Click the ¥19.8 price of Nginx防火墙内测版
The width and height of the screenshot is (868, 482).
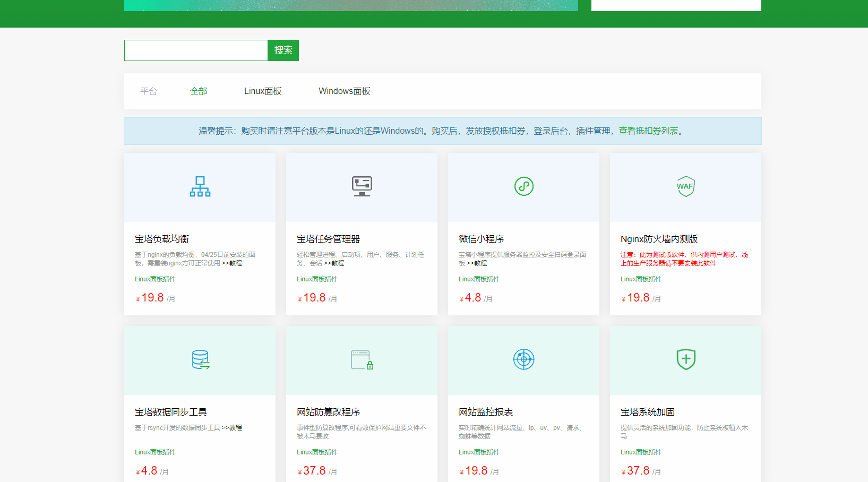[x=635, y=298]
